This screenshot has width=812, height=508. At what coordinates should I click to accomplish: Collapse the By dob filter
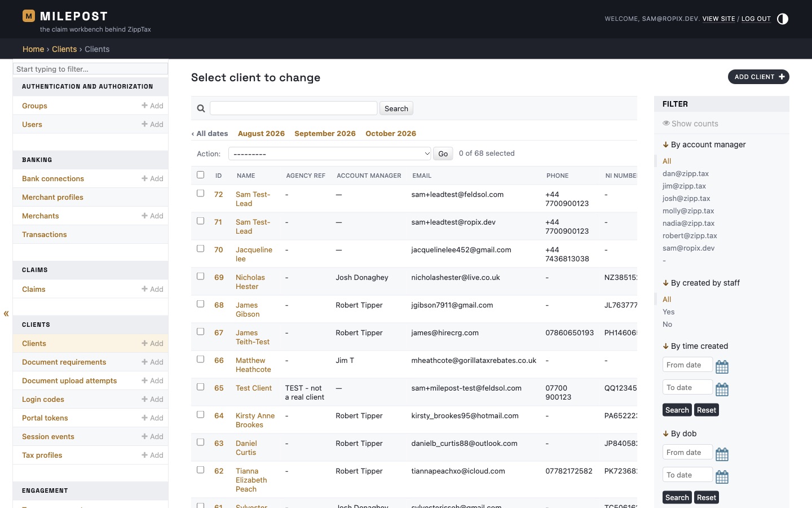679,433
